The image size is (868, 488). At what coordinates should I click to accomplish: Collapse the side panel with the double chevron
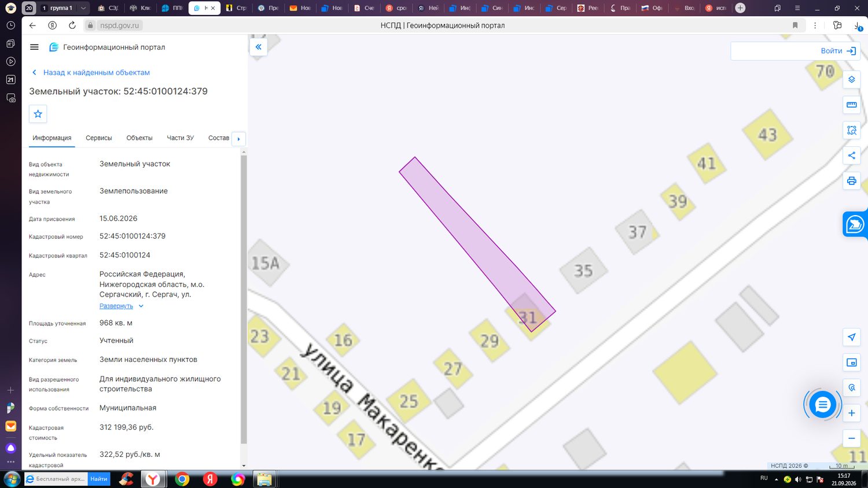(258, 47)
